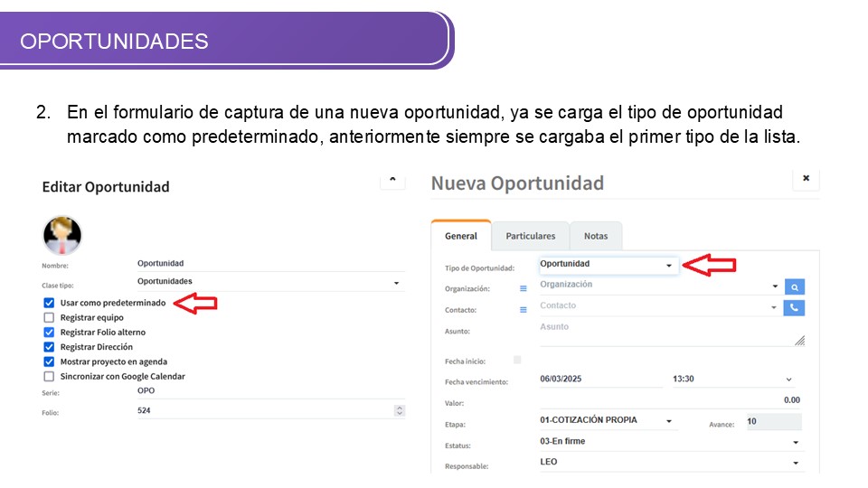Screen dimensions: 868x488
Task: Click the Valor field showing 0.00
Action: pos(671,400)
